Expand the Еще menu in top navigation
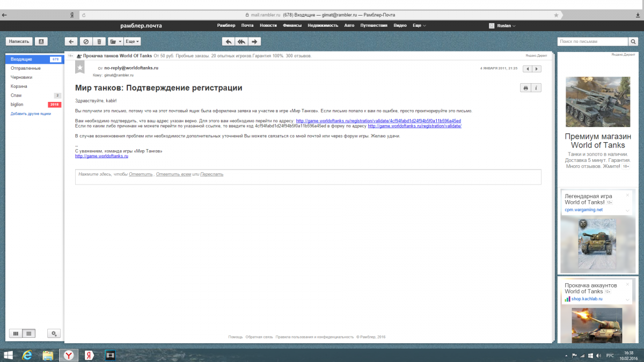This screenshot has width=644, height=362. pos(419,26)
